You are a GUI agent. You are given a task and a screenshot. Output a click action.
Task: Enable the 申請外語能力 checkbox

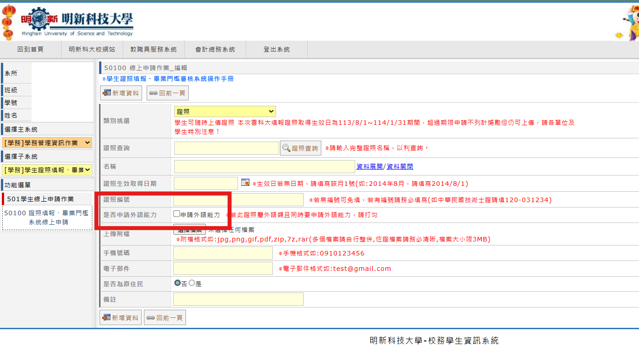point(176,214)
